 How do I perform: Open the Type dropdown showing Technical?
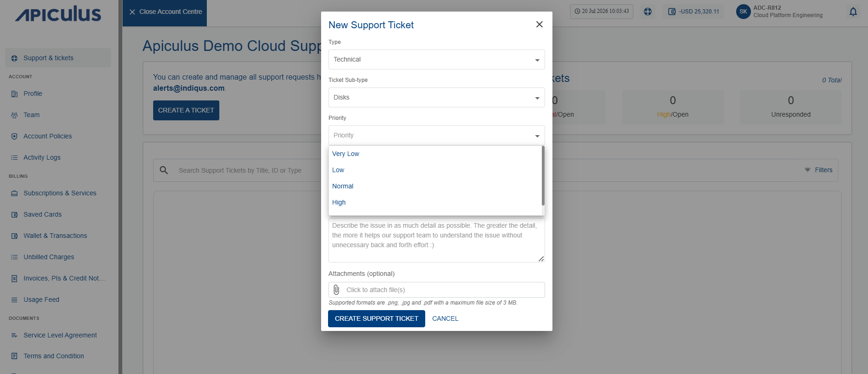tap(436, 60)
